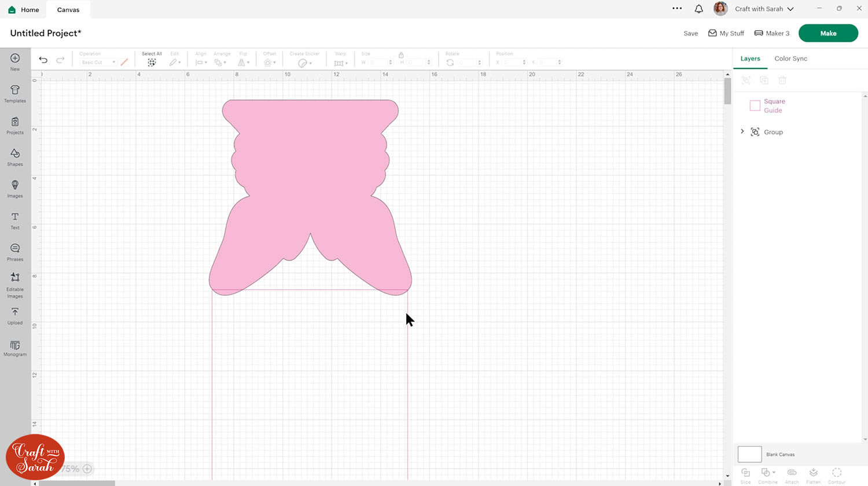Click the Cricut home logo icon
The height and width of the screenshot is (486, 868).
coord(12,9)
